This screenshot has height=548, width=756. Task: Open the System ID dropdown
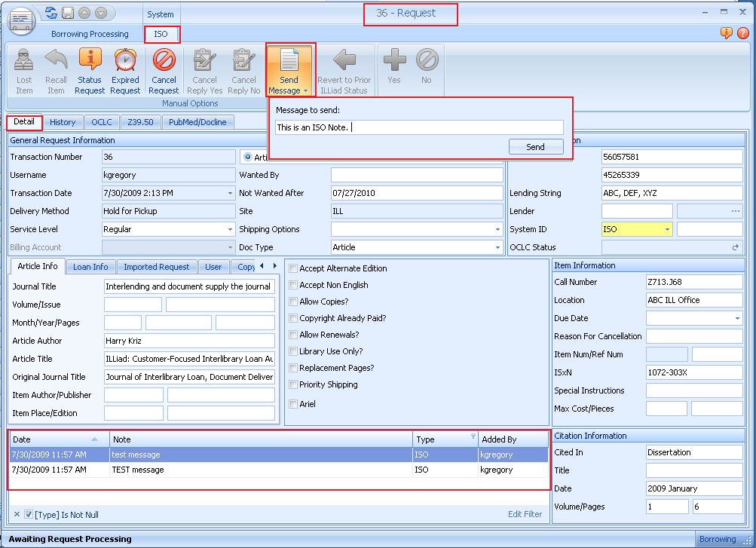(x=666, y=229)
